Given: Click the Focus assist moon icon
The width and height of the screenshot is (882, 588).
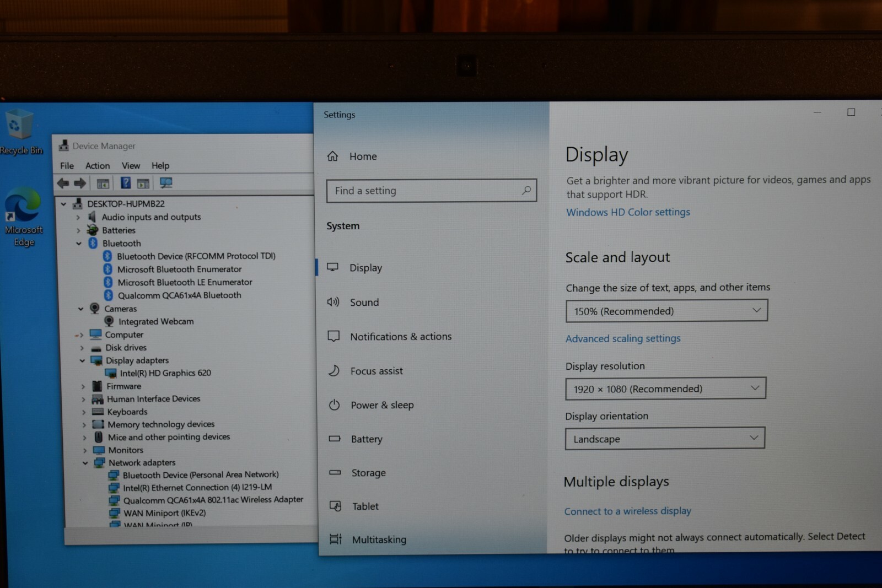Looking at the screenshot, I should (x=334, y=370).
